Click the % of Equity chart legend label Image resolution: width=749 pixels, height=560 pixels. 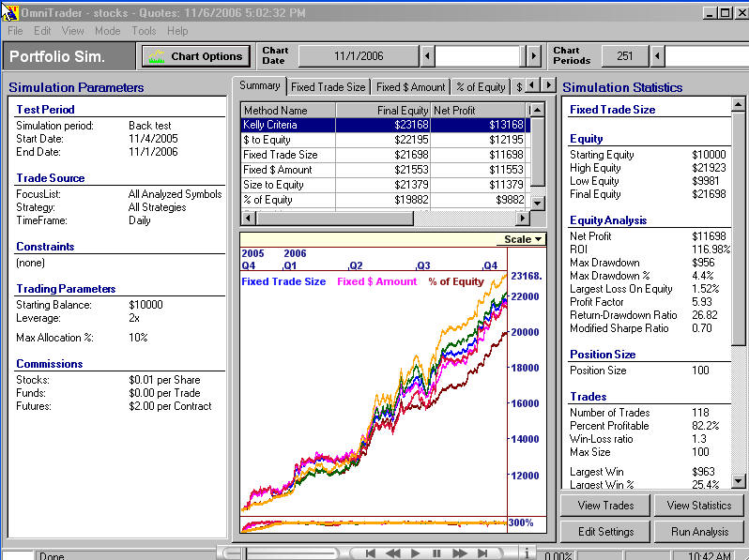pos(456,281)
